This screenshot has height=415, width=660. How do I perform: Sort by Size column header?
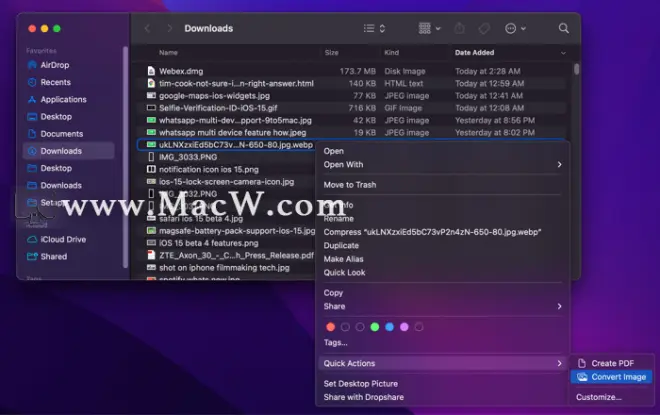tap(331, 53)
